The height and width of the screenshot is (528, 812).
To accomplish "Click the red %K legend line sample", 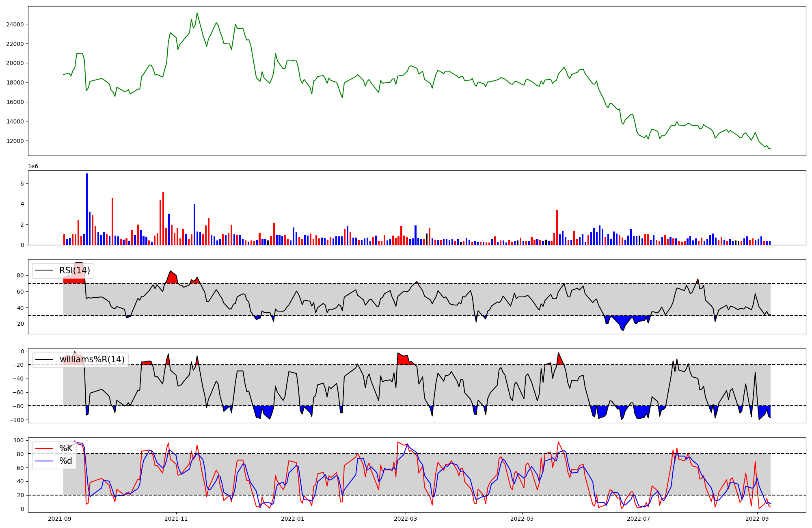I will tap(44, 448).
